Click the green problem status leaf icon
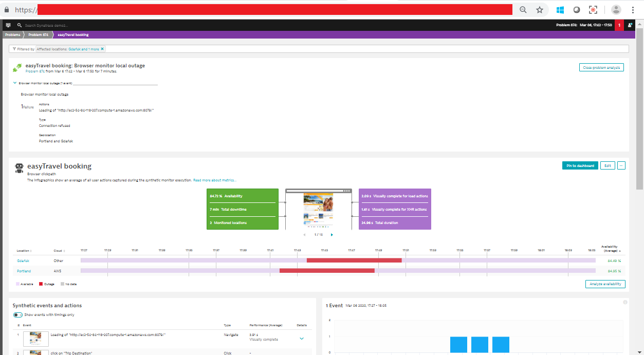The width and height of the screenshot is (644, 355). 16,67
